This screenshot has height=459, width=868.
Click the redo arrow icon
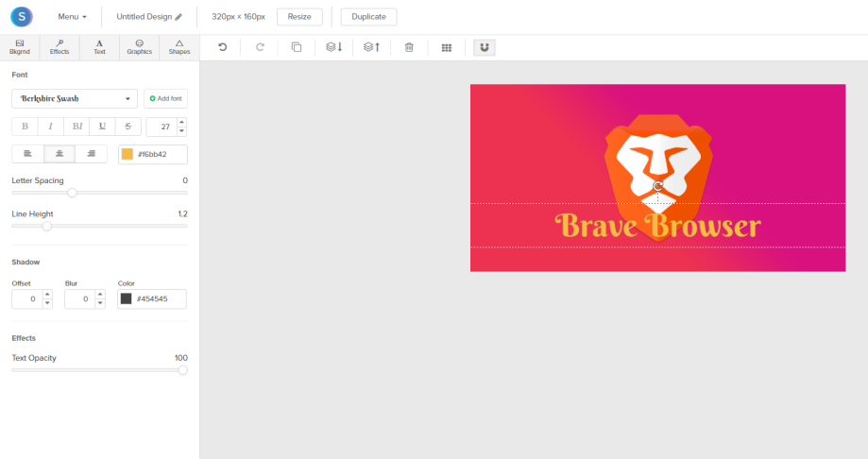260,47
